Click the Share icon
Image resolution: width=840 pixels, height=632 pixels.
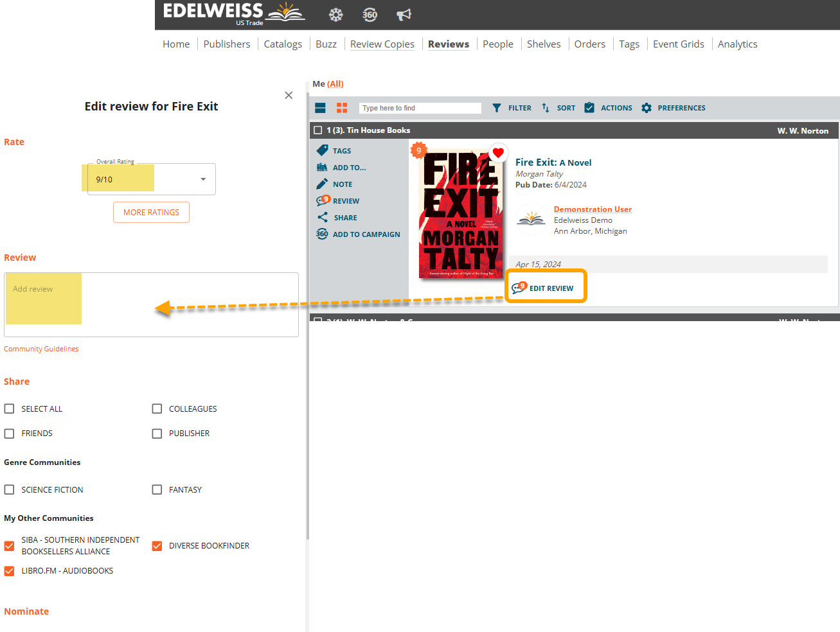pos(323,217)
